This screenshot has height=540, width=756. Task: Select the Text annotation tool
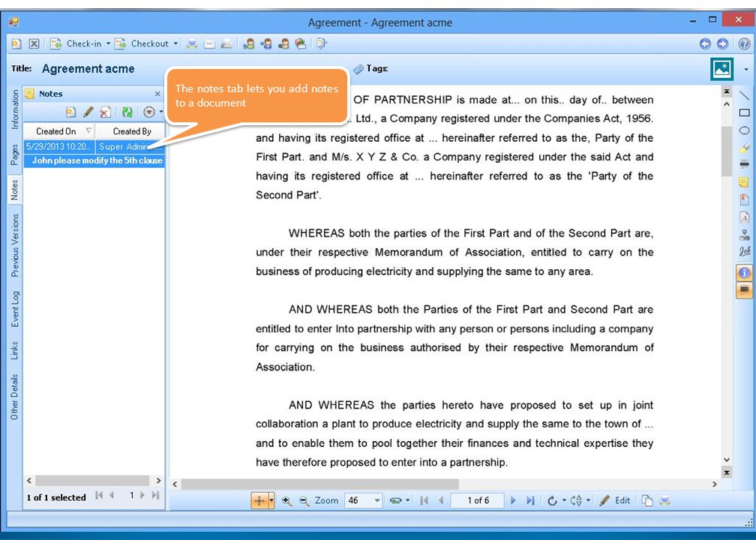tap(745, 217)
